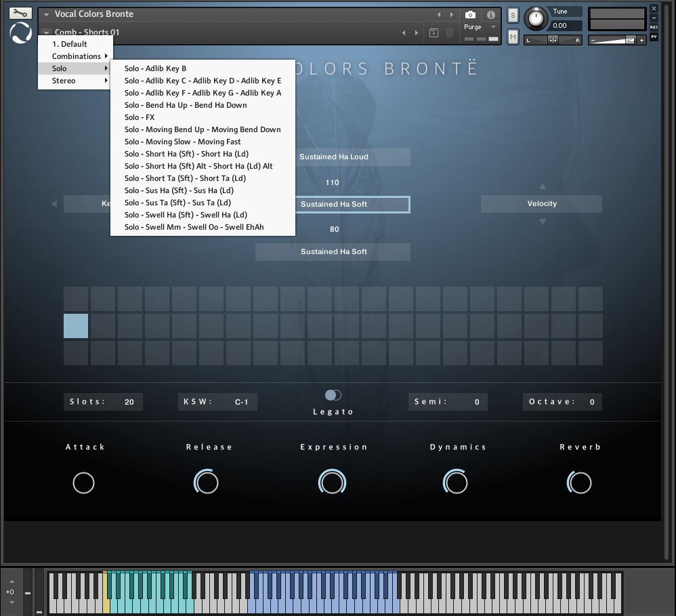This screenshot has width=676, height=616.
Task: Mute the instrument with the M button
Action: click(x=513, y=37)
